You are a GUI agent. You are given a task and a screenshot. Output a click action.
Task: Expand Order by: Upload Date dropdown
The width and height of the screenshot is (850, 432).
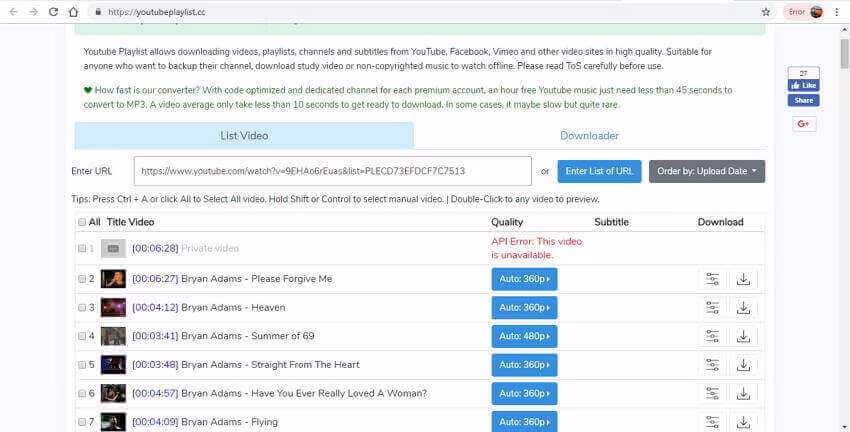tap(707, 171)
